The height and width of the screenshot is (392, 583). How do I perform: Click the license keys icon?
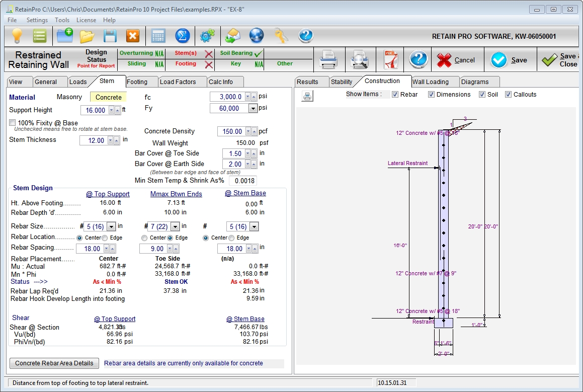[281, 36]
